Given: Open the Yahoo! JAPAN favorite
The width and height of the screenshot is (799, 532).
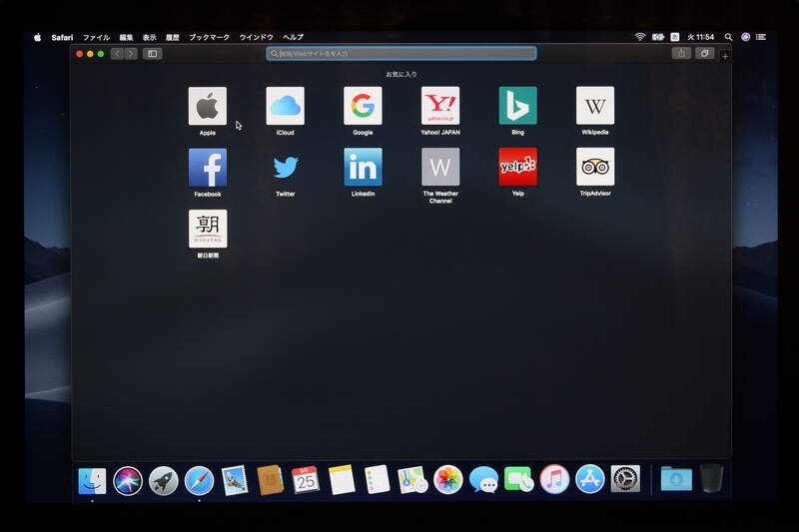Looking at the screenshot, I should (440, 106).
